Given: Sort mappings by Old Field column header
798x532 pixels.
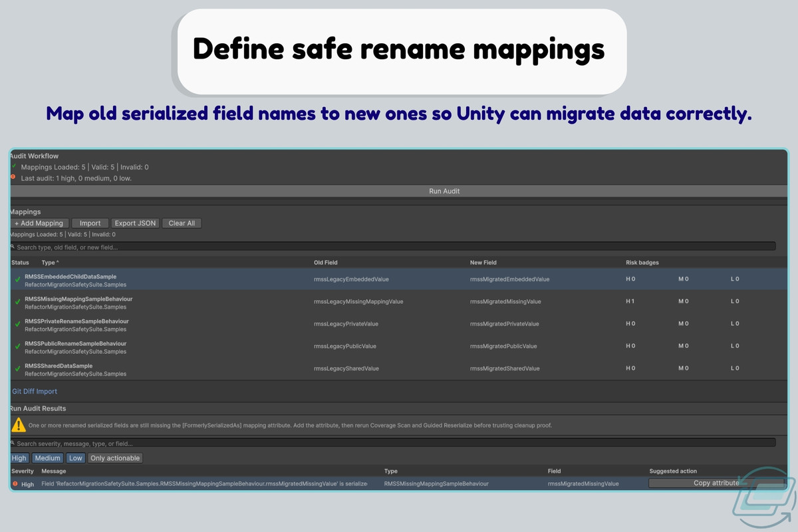Looking at the screenshot, I should 326,263.
